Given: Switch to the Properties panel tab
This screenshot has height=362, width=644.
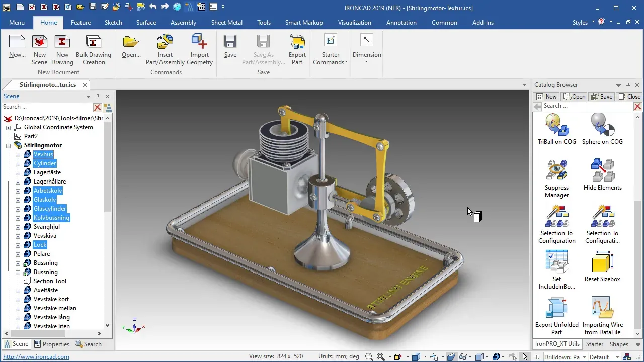Looking at the screenshot, I should click(x=52, y=344).
